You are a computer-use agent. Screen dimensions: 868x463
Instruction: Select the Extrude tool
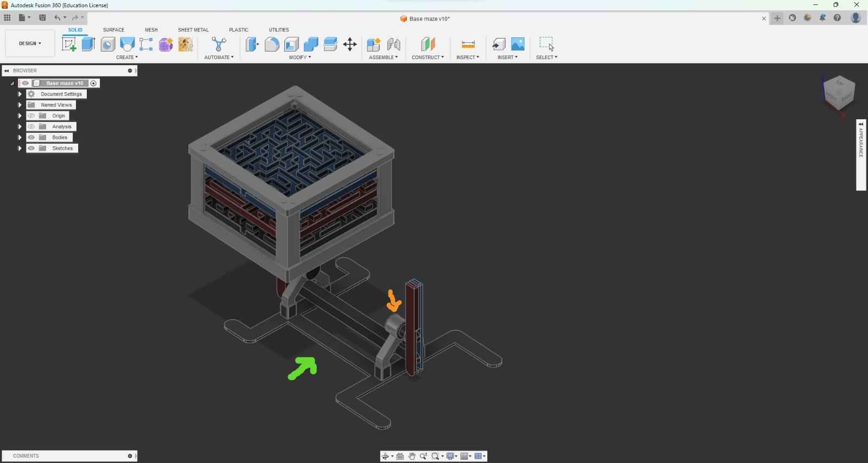88,44
